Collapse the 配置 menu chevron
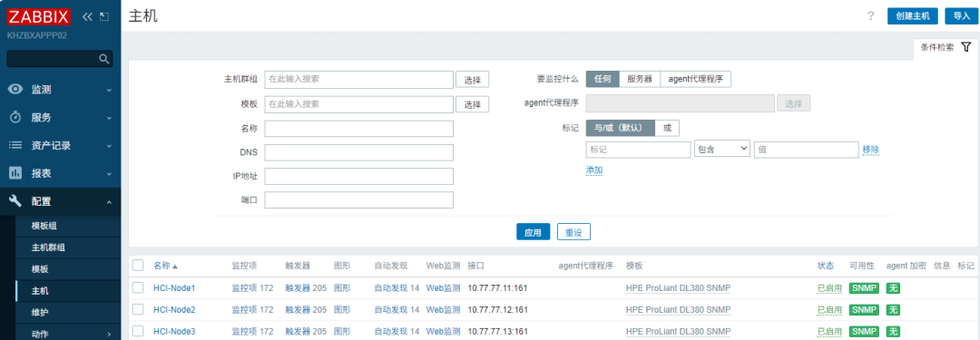Viewport: 980px width, 340px height. click(x=110, y=202)
